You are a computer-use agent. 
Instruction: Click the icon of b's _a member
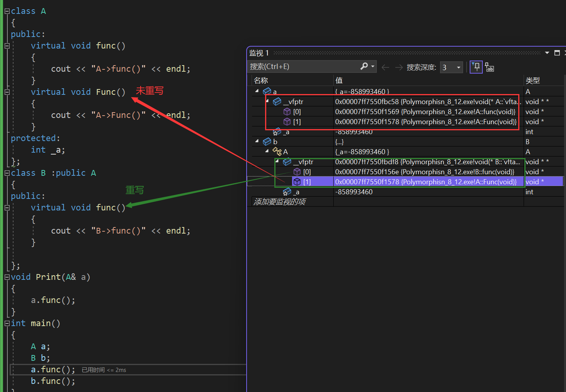pos(287,192)
